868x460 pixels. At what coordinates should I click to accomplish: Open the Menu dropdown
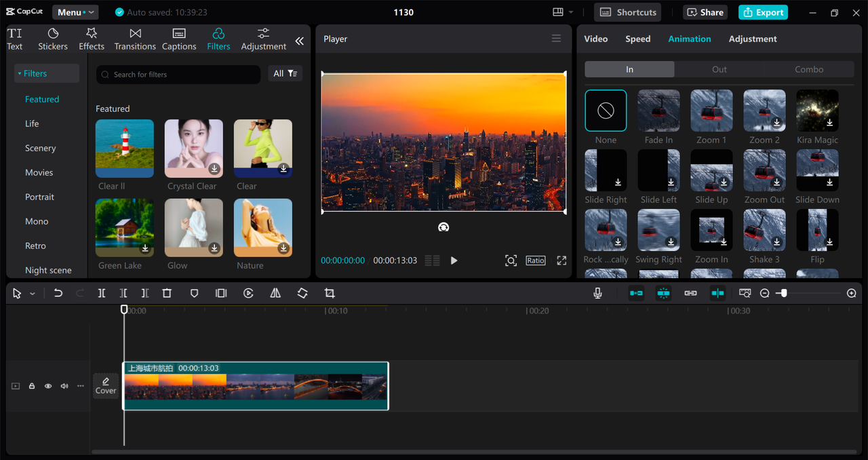point(75,12)
